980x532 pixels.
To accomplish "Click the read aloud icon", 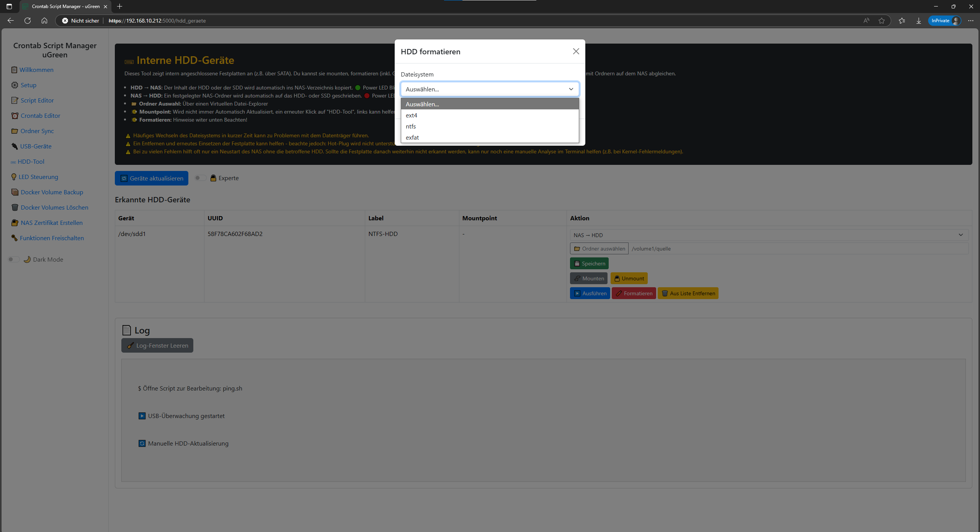I will tap(866, 21).
